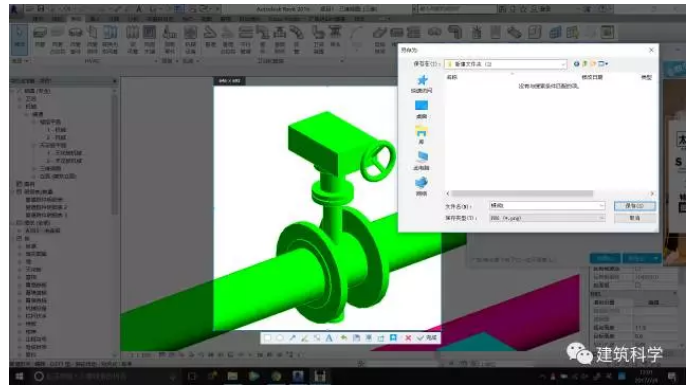Click the horizontal scrollbar in file list
The width and height of the screenshot is (693, 387).
[x=522, y=194]
